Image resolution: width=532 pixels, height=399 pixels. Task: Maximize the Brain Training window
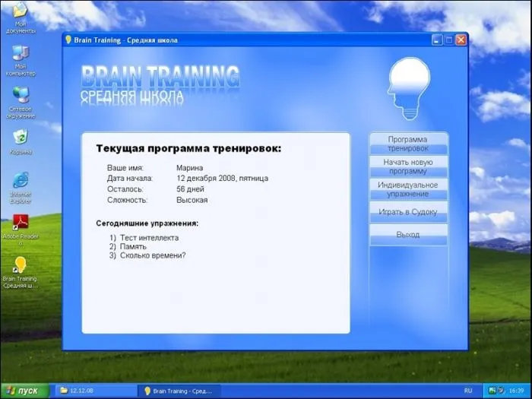coord(449,40)
